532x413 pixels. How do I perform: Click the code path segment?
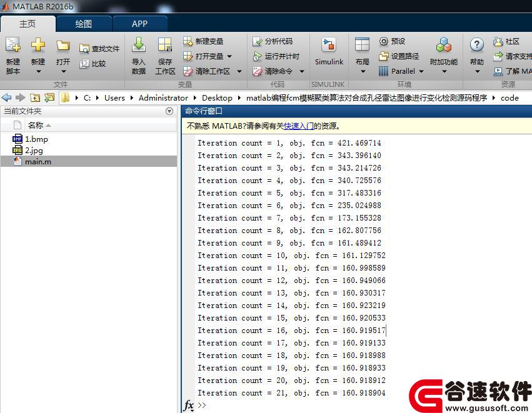coord(509,98)
